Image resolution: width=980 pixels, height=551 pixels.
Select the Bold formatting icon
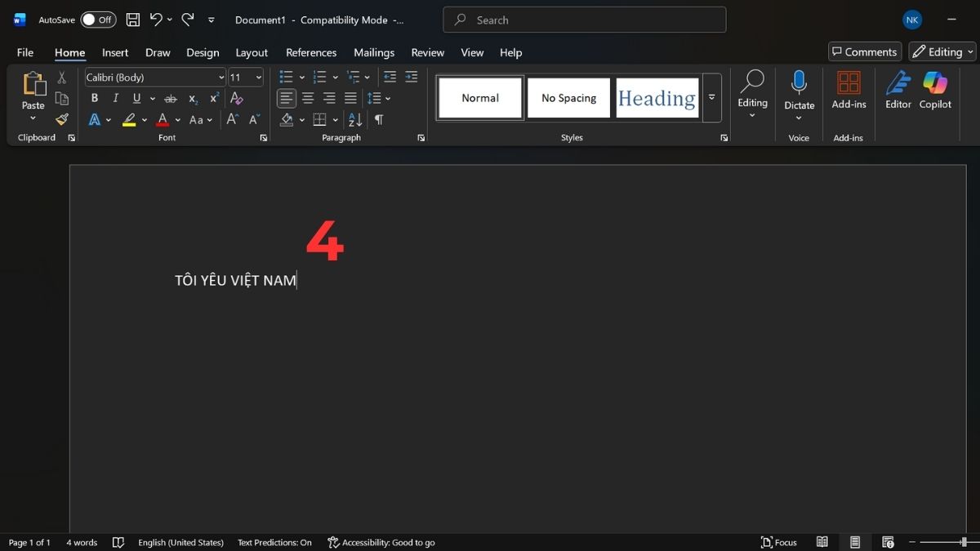click(x=94, y=97)
